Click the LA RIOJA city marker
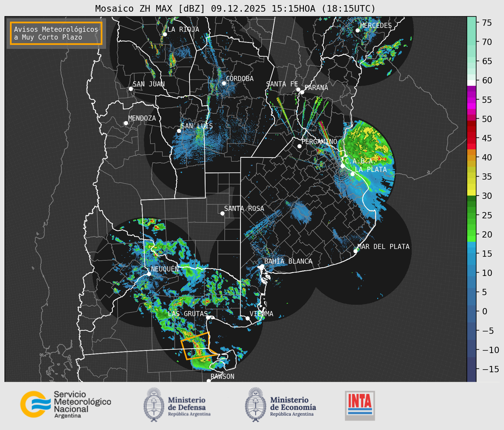Screen dimensions: 504x430 point(165,34)
